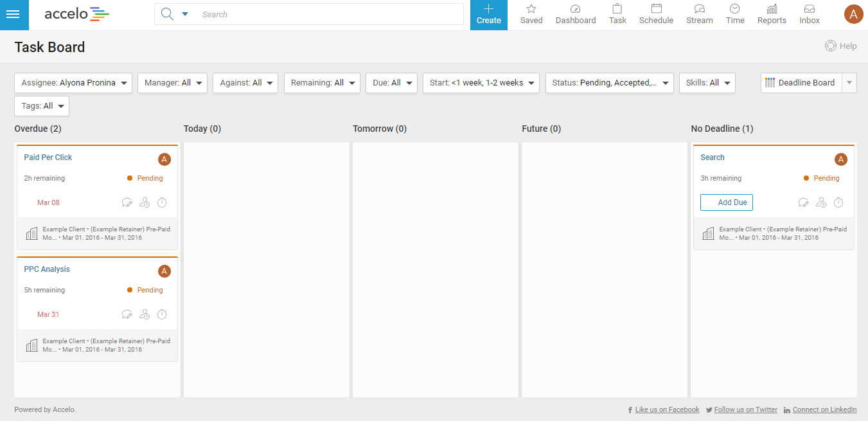Expand the board type arrow beside Deadline Board

point(849,83)
